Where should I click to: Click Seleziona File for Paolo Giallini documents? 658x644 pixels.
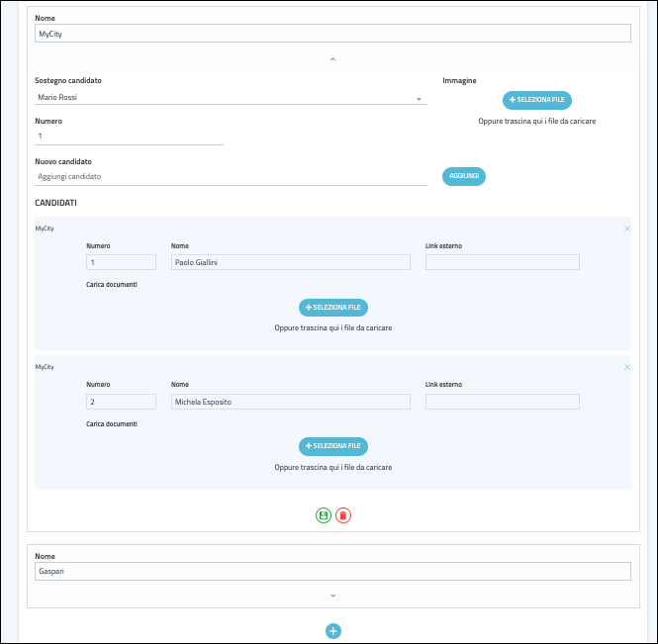click(x=333, y=308)
